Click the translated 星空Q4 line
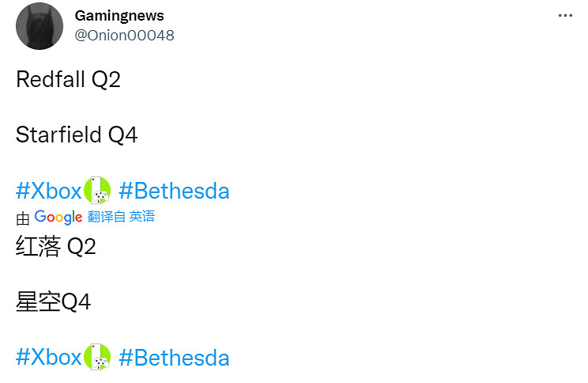The width and height of the screenshot is (588, 383). (x=54, y=302)
